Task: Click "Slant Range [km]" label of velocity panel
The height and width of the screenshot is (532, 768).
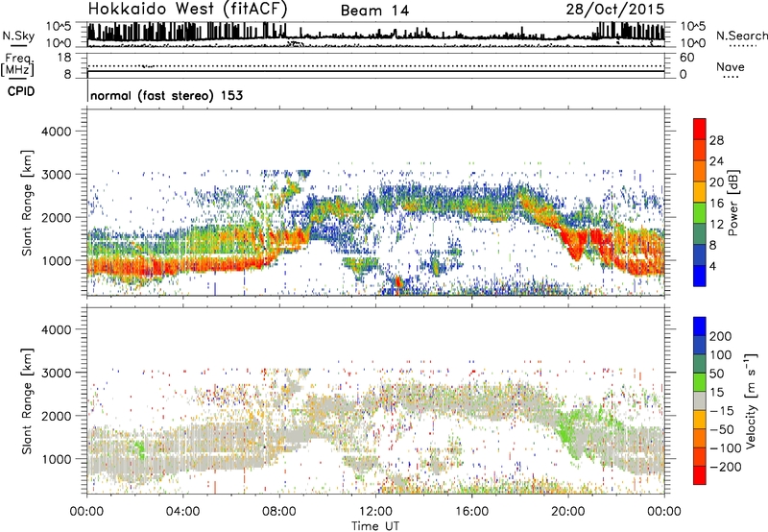Action: [x=27, y=401]
